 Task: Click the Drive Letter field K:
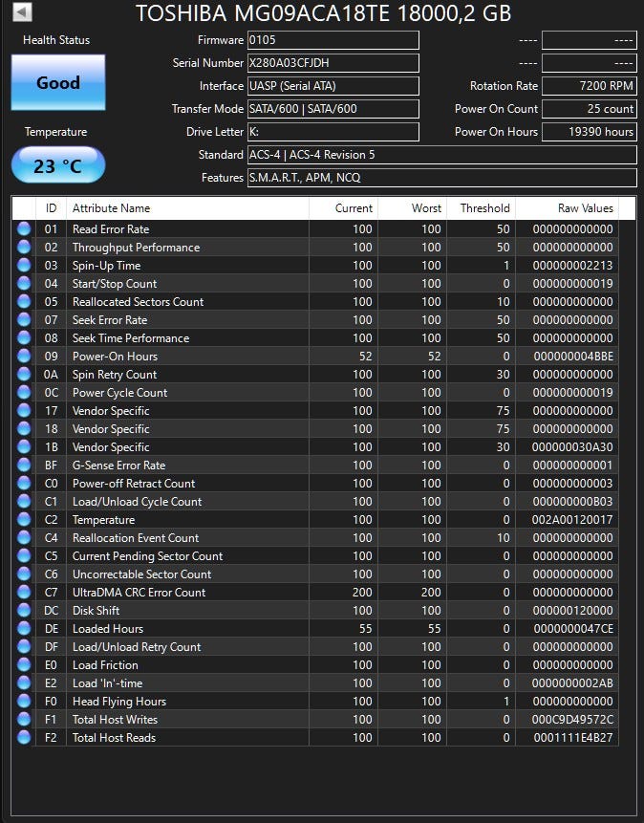click(x=333, y=132)
